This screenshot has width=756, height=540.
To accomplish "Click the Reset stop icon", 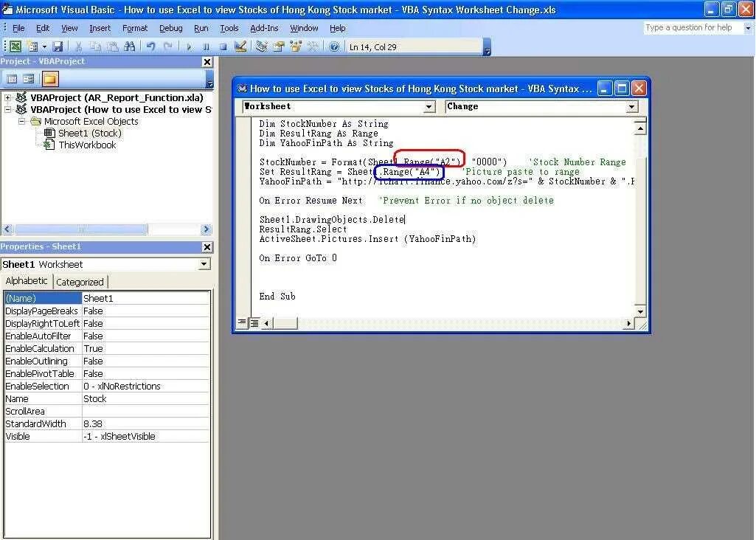I will coord(223,46).
